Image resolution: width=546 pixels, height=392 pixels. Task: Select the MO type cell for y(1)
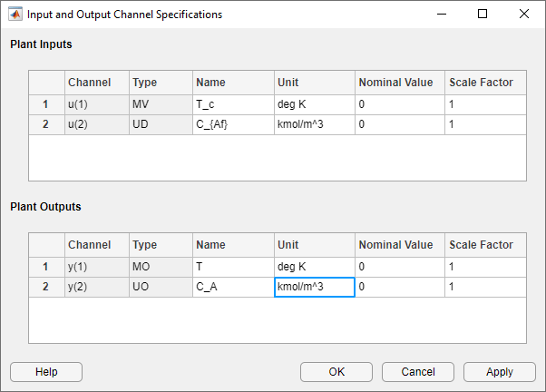coord(161,267)
